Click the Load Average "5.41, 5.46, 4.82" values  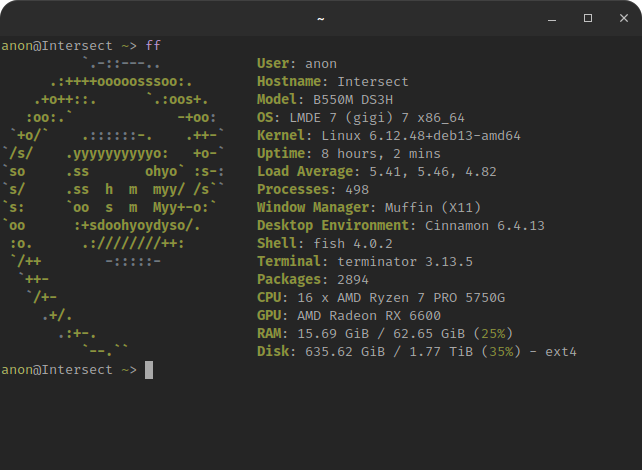point(433,172)
